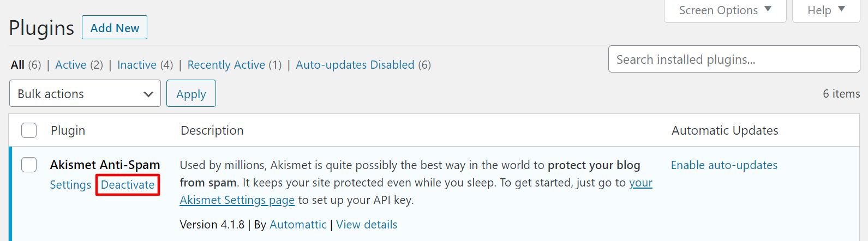Click View details for Akismet

coord(367,225)
